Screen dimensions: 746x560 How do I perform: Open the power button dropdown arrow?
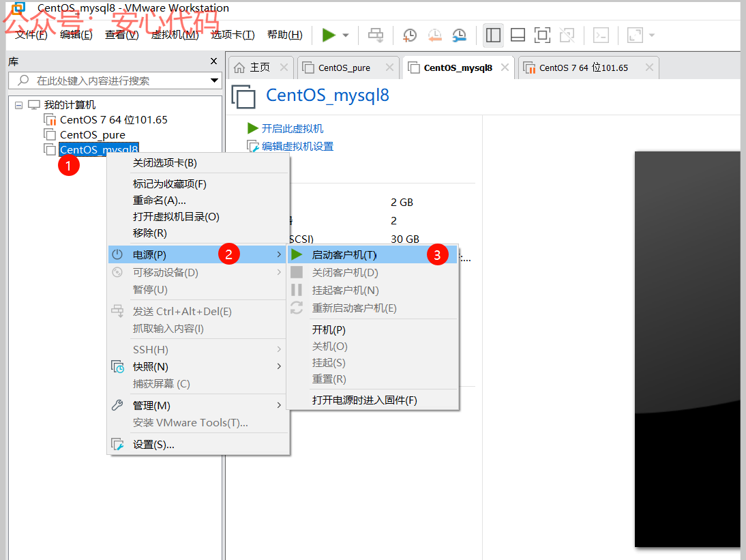pos(346,35)
